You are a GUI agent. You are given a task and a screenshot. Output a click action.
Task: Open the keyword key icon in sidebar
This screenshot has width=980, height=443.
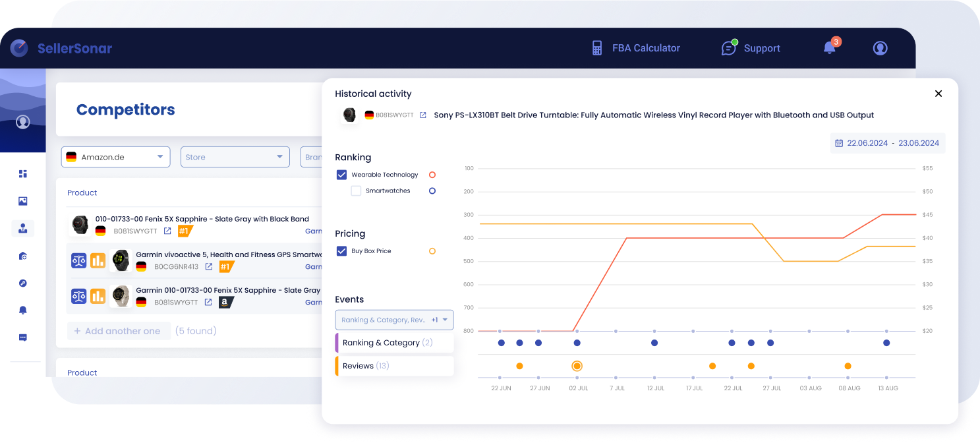coord(23,283)
